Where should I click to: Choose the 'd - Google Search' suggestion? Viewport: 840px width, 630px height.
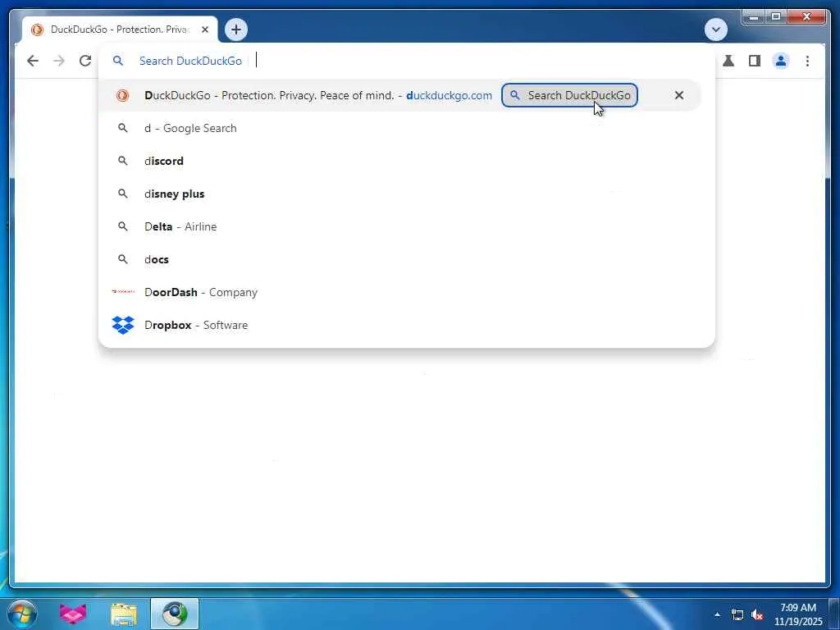(x=399, y=129)
